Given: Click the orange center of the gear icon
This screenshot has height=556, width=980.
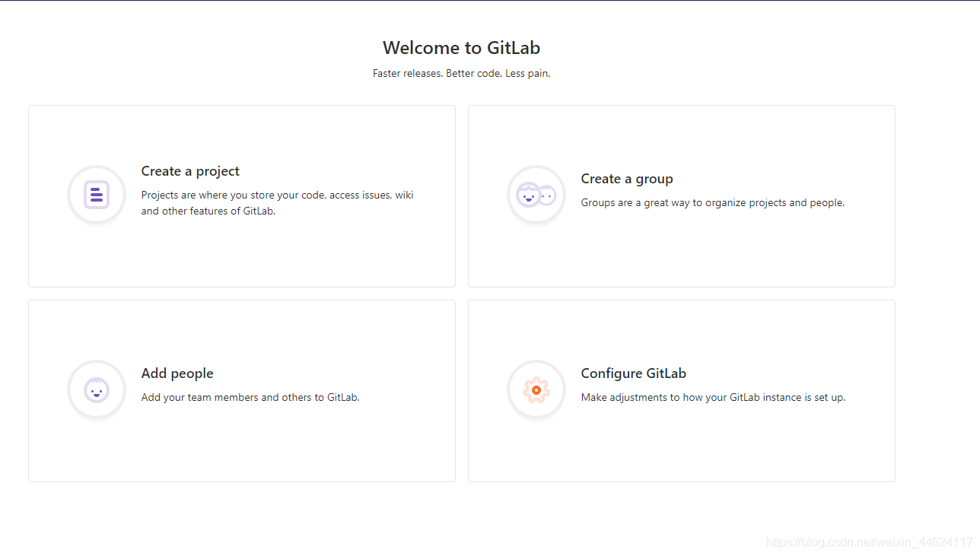Looking at the screenshot, I should click(x=536, y=389).
